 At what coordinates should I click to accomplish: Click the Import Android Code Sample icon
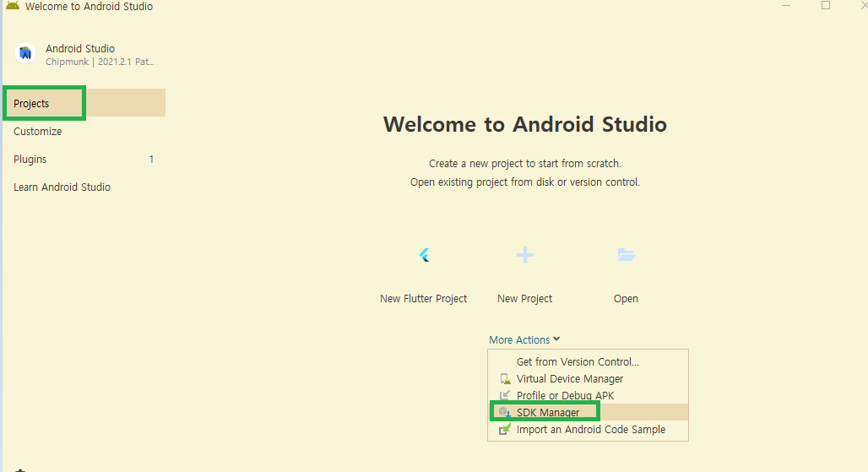[505, 430]
